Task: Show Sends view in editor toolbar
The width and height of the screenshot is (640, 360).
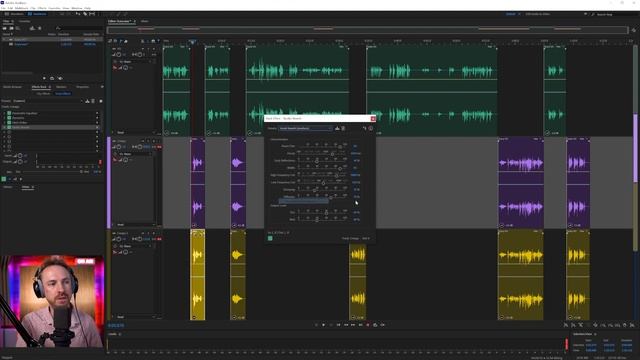Action: [121, 41]
